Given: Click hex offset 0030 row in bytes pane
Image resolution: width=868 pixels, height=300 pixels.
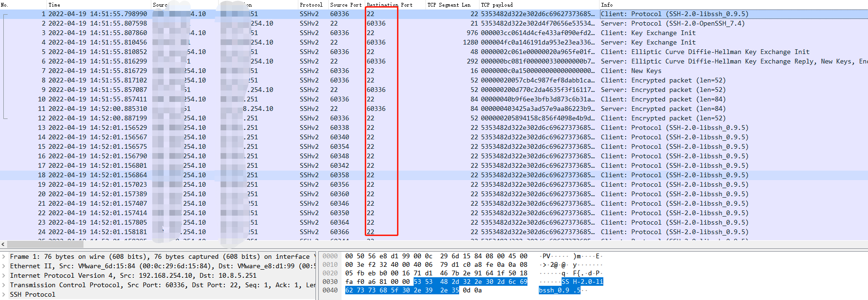Looking at the screenshot, I should (330, 282).
